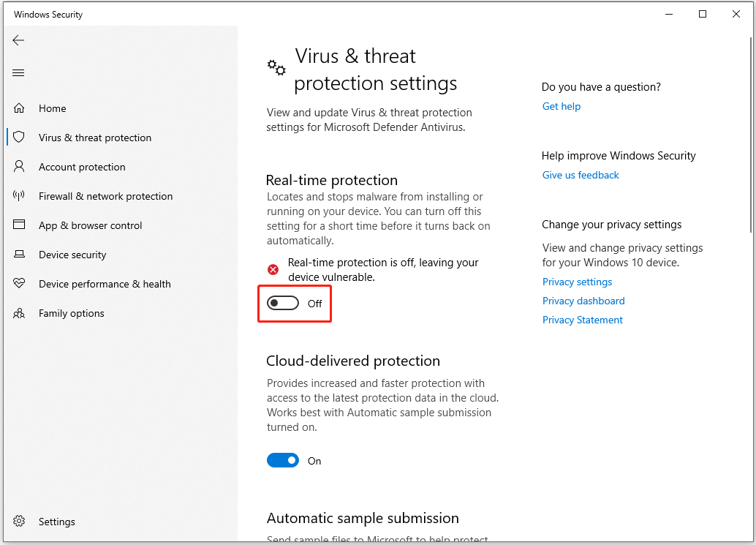The image size is (756, 545).
Task: Click the heart icon for Device performance
Action: click(19, 283)
